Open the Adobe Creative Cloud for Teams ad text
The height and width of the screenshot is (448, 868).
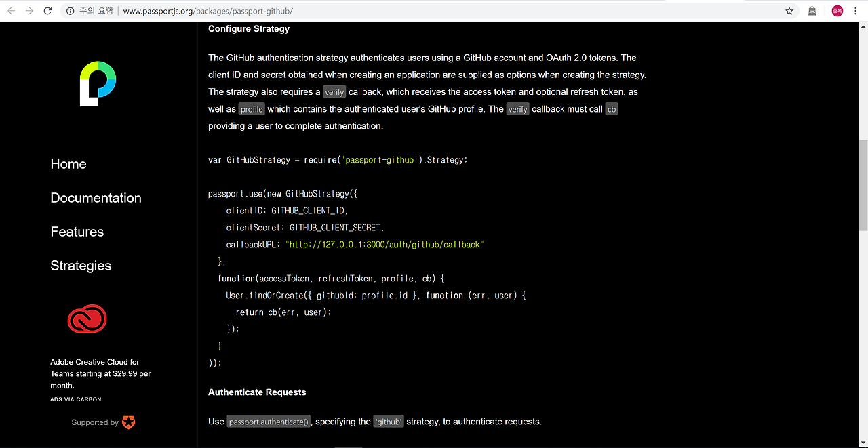(x=100, y=373)
